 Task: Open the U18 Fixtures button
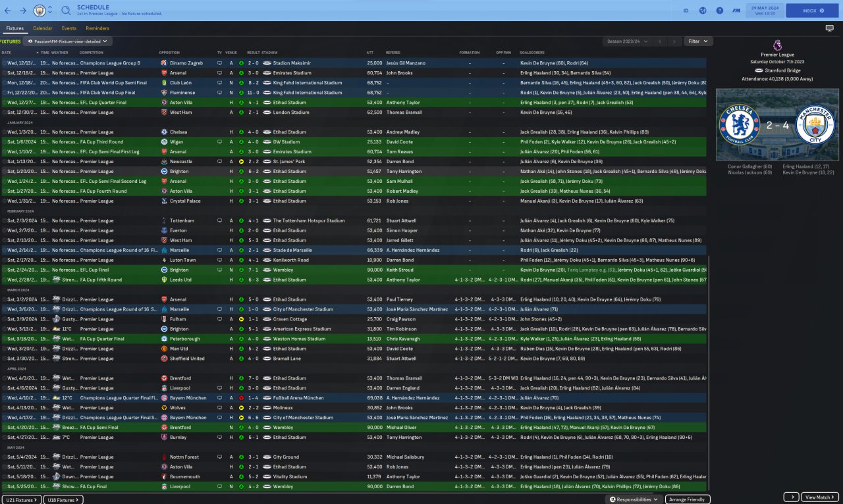(x=64, y=500)
